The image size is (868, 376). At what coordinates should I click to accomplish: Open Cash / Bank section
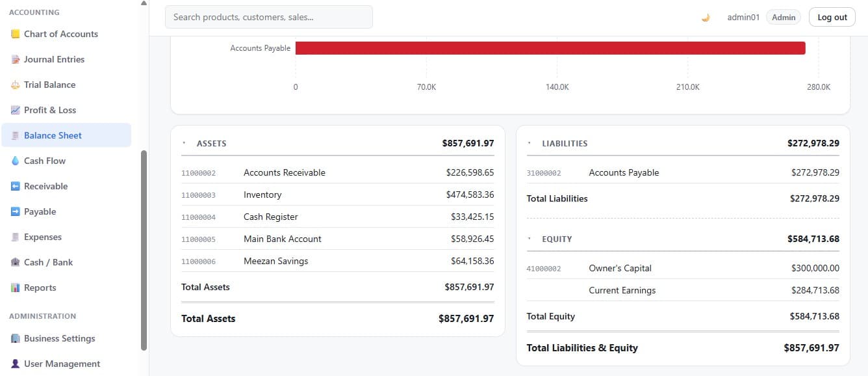point(66,262)
